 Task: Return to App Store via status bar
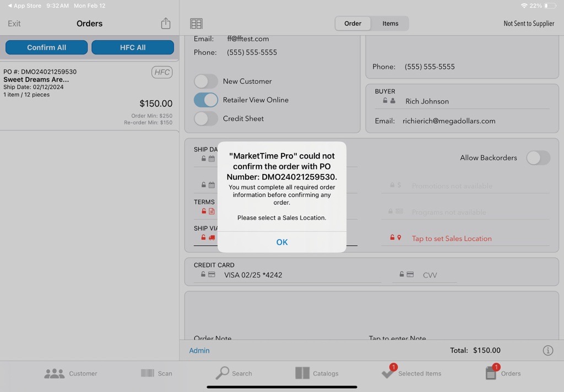24,6
